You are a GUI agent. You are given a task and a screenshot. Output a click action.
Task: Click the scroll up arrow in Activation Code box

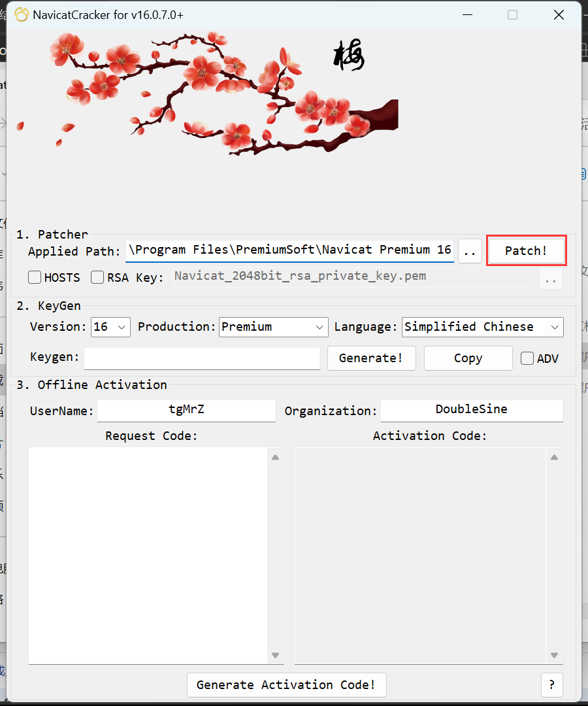click(x=555, y=458)
